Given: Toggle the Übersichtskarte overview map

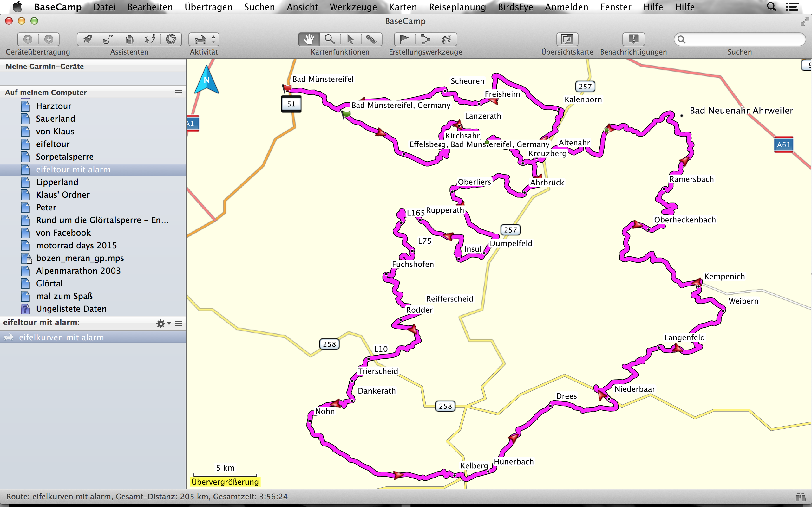Looking at the screenshot, I should [567, 40].
